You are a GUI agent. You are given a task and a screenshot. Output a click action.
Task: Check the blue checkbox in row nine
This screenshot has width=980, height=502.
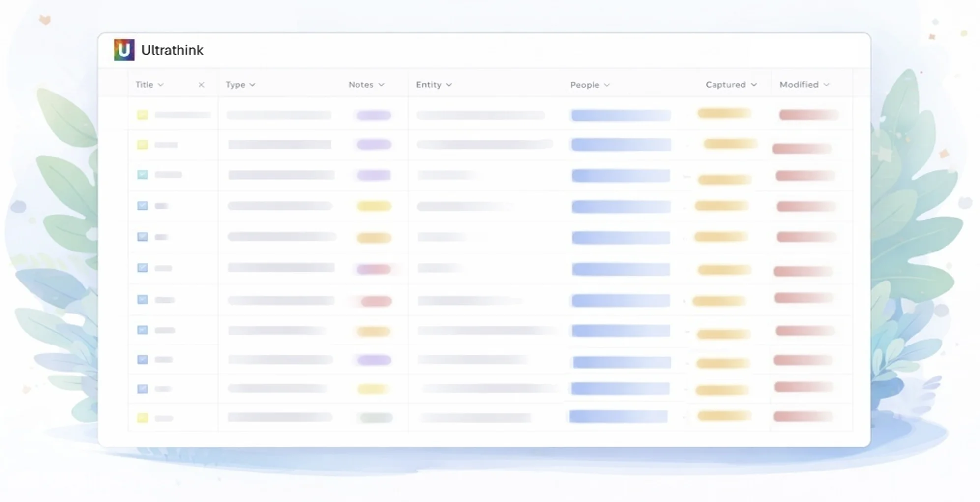pos(142,359)
